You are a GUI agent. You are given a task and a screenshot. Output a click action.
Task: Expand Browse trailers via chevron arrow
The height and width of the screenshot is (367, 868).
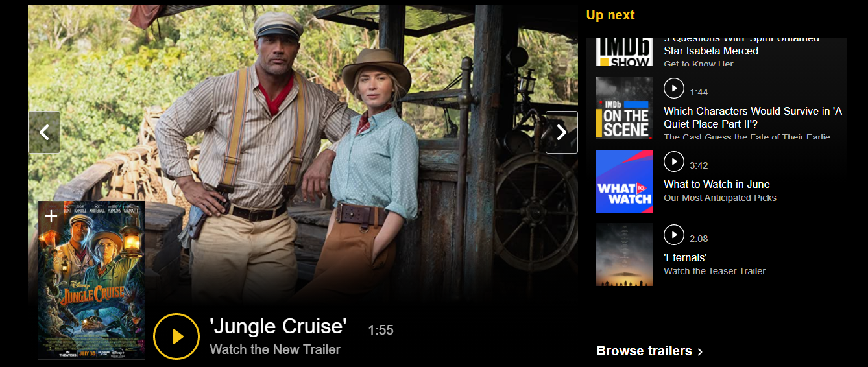(699, 351)
